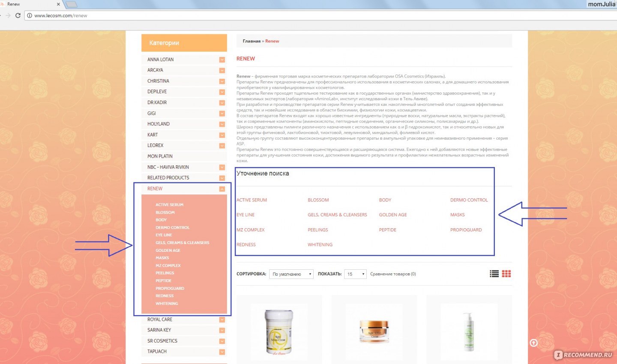Select WHITENING in sidebar submenu
617x364 pixels.
167,303
